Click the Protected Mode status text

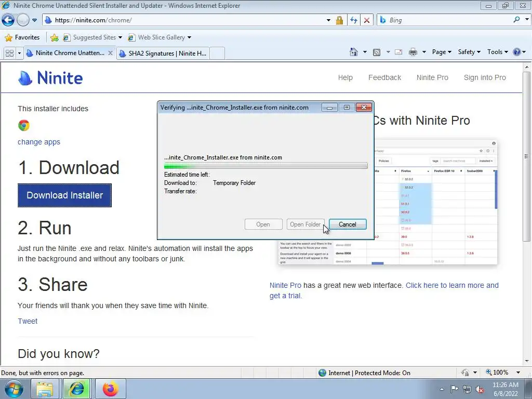point(369,373)
